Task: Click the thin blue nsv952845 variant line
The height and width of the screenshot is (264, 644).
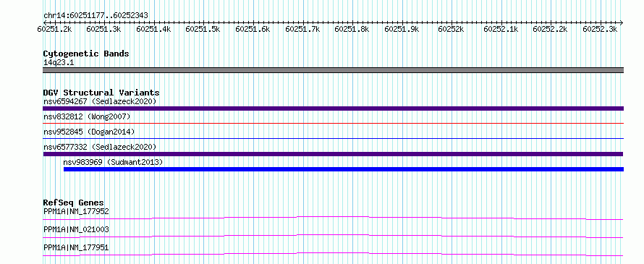Action: pos(333,138)
